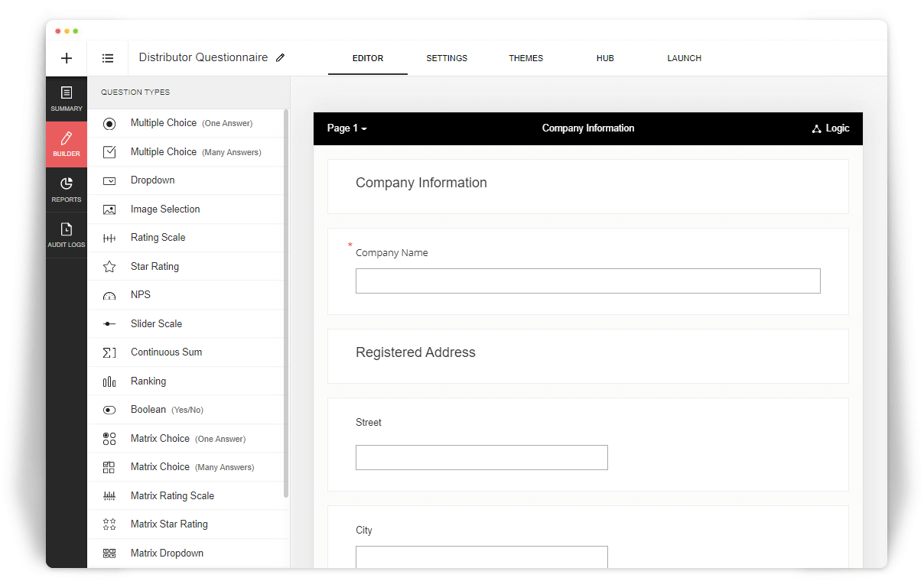Image resolution: width=924 pixels, height=581 pixels.
Task: Add a Slider Scale question
Action: (156, 323)
